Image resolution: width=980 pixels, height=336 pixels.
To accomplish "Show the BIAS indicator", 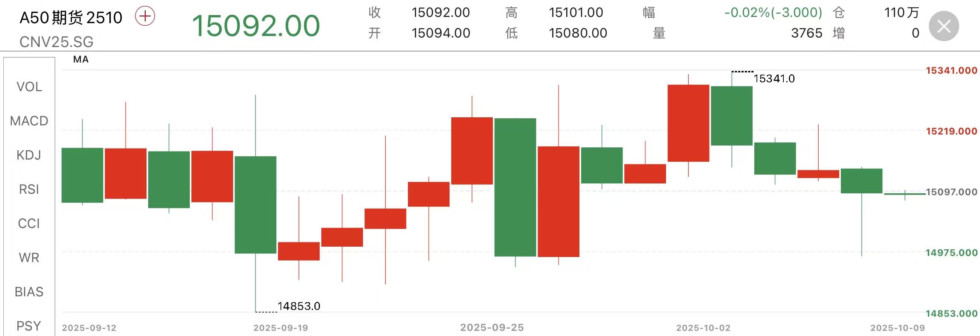I will [29, 292].
